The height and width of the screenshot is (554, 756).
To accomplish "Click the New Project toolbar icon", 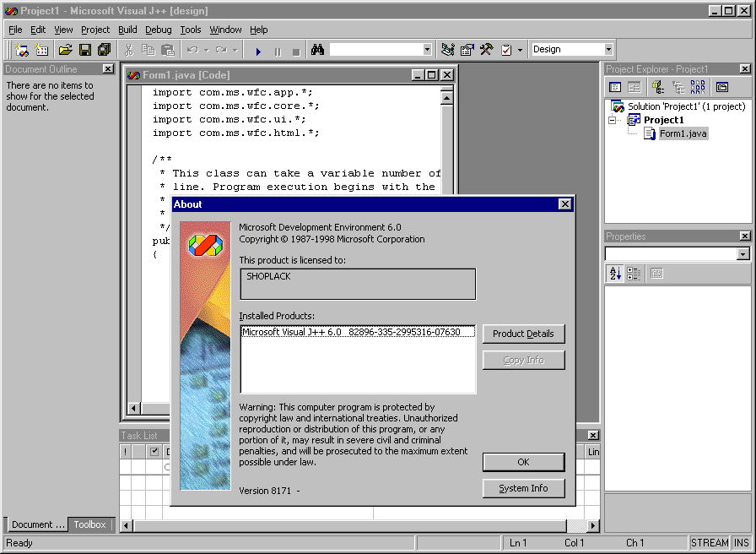I will (22, 50).
